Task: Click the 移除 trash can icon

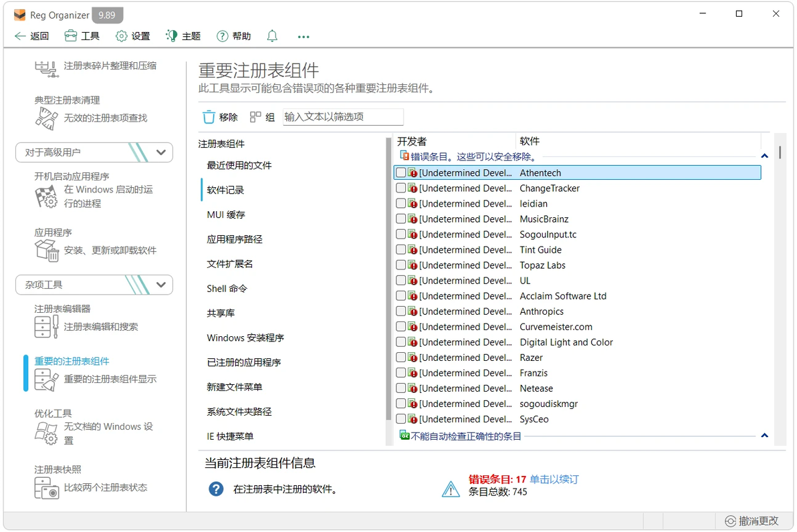Action: coord(209,118)
